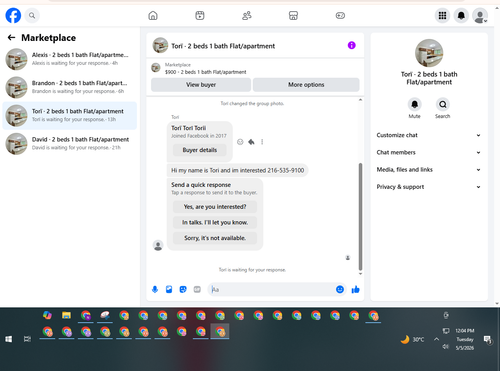Open Alexis's apartment conversation

coord(70,59)
